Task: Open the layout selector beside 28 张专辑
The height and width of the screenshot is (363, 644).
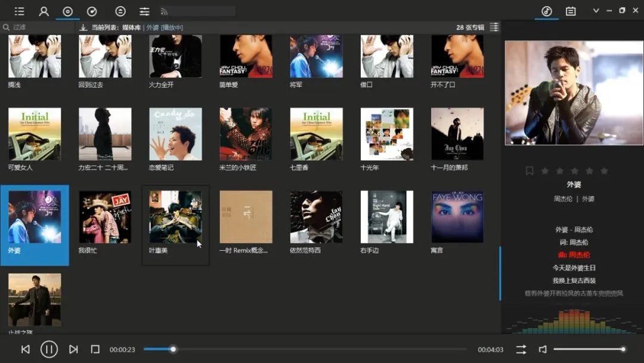Action: 494,26
